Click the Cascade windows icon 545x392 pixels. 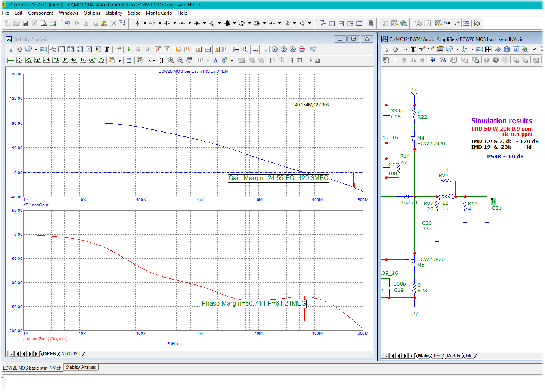pyautogui.click(x=323, y=23)
